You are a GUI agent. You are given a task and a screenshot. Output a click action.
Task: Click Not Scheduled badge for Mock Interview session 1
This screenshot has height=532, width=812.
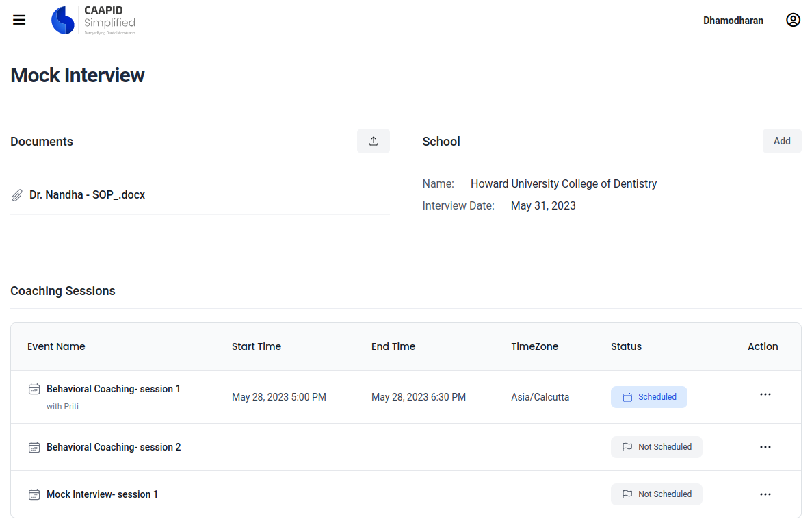(x=657, y=494)
